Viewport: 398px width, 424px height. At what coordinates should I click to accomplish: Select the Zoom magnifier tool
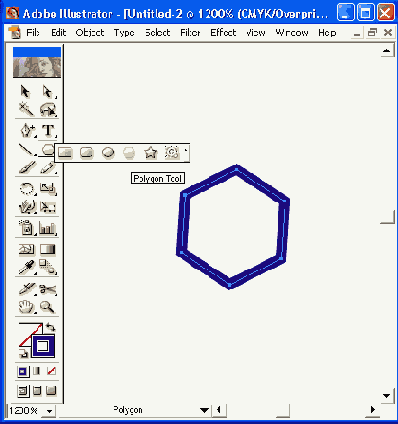coord(48,307)
